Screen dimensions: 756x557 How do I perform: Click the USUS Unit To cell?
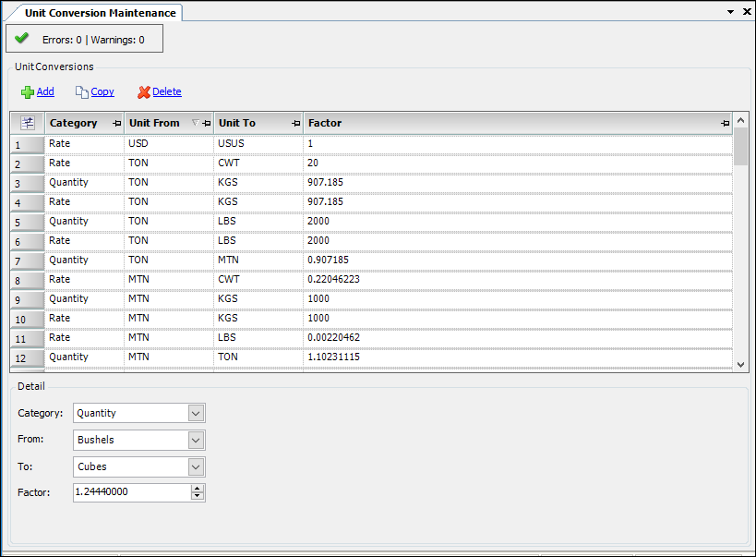(258, 144)
